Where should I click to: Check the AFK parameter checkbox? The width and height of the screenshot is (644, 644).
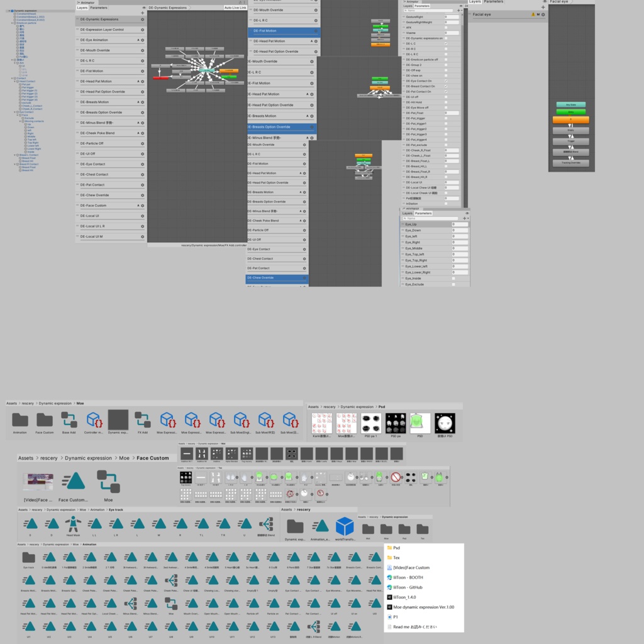click(x=446, y=28)
